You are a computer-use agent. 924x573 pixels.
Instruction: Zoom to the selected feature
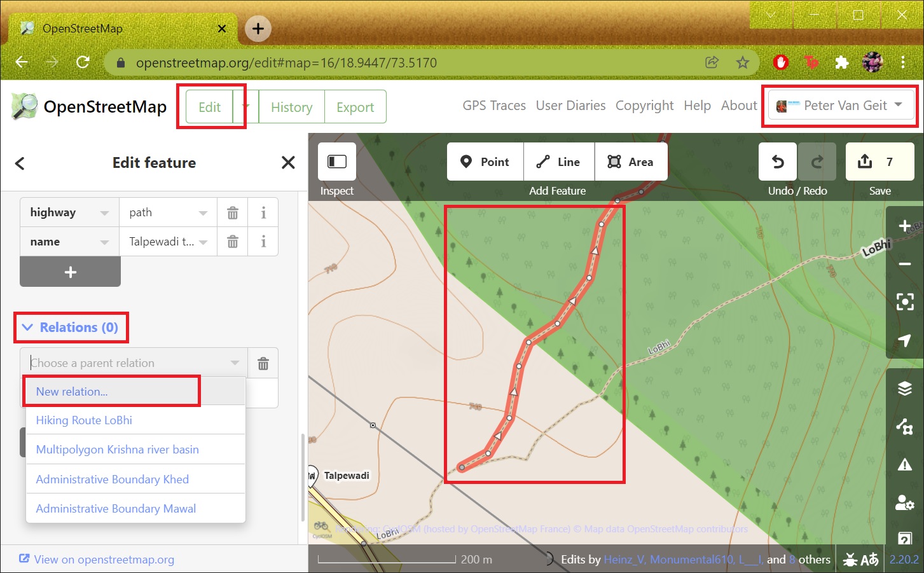pyautogui.click(x=905, y=302)
